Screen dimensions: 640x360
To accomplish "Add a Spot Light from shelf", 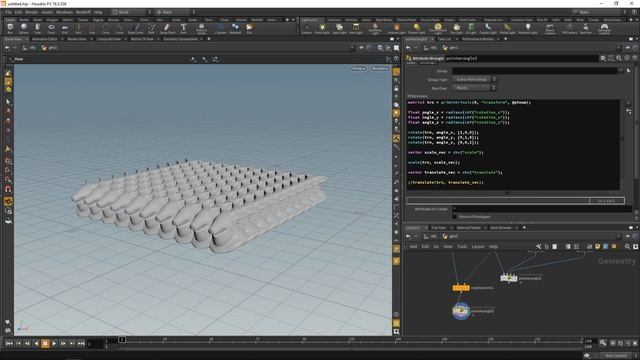I will pyautogui.click(x=339, y=28).
